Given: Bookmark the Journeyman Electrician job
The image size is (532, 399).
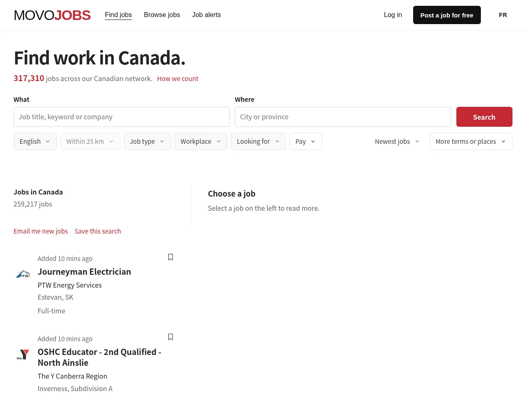Looking at the screenshot, I should tap(170, 257).
